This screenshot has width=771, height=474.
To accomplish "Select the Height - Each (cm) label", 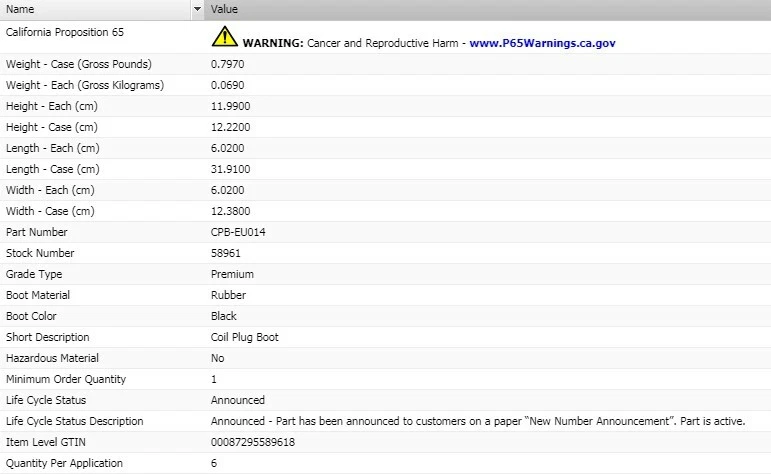I will pos(52,107).
